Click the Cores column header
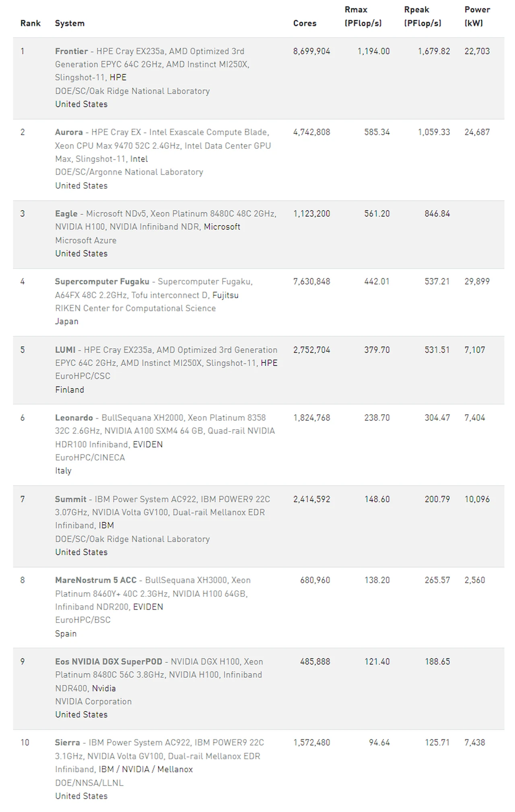 pos(305,23)
